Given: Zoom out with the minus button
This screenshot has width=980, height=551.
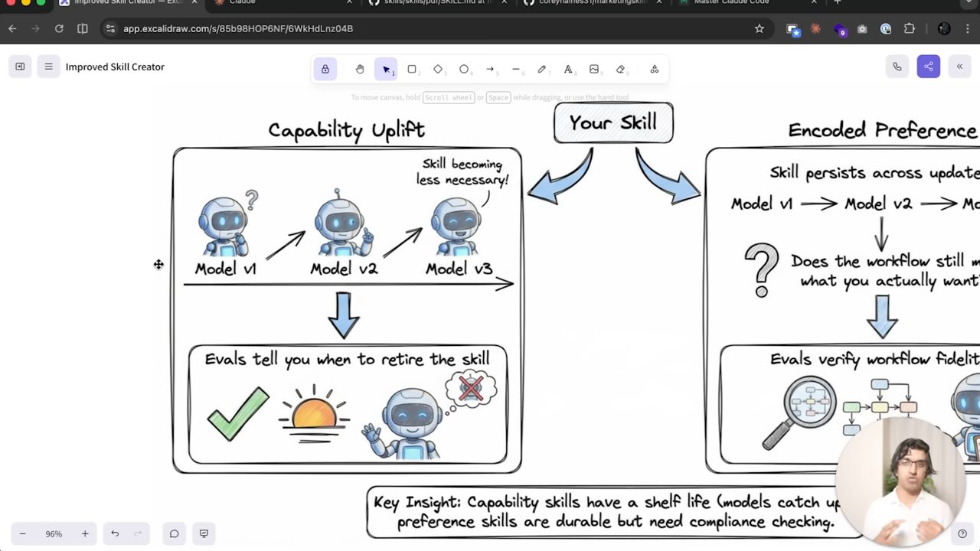Looking at the screenshot, I should [22, 533].
